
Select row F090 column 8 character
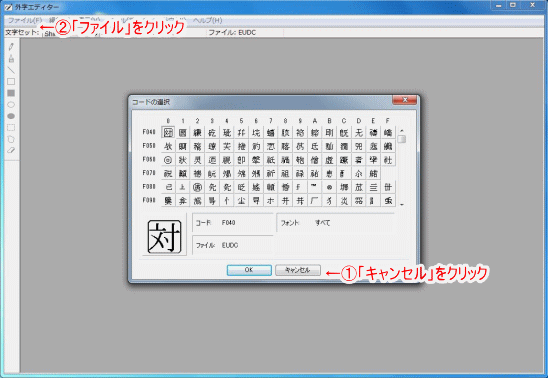pos(286,201)
